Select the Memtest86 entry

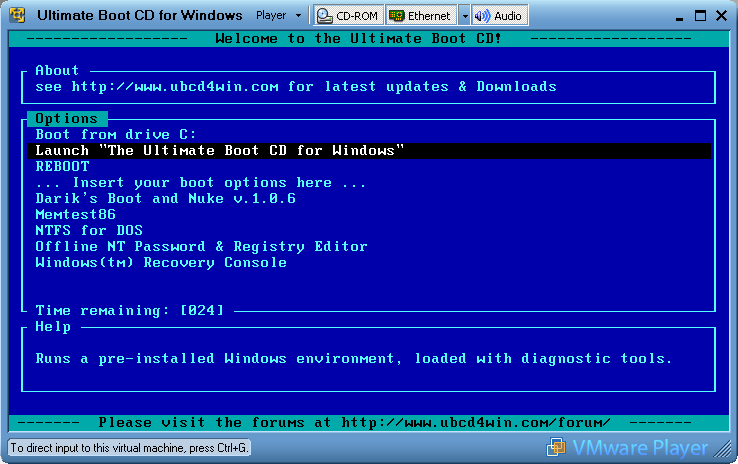point(75,215)
